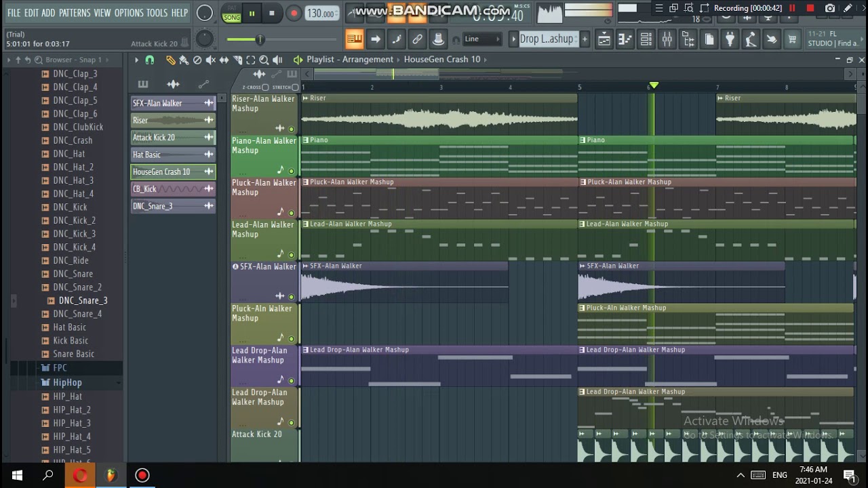Screen dimensions: 868x488
Task: Click the 130.000 tempo field
Action: tap(322, 14)
